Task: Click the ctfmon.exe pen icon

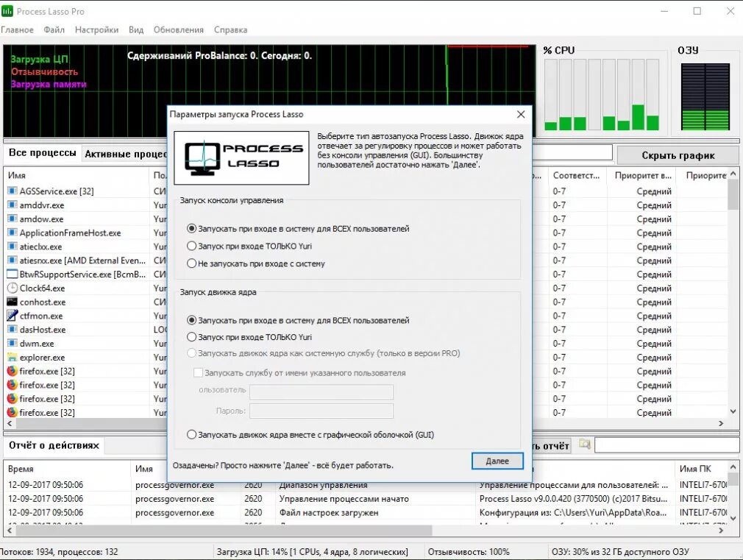Action: tap(12, 316)
